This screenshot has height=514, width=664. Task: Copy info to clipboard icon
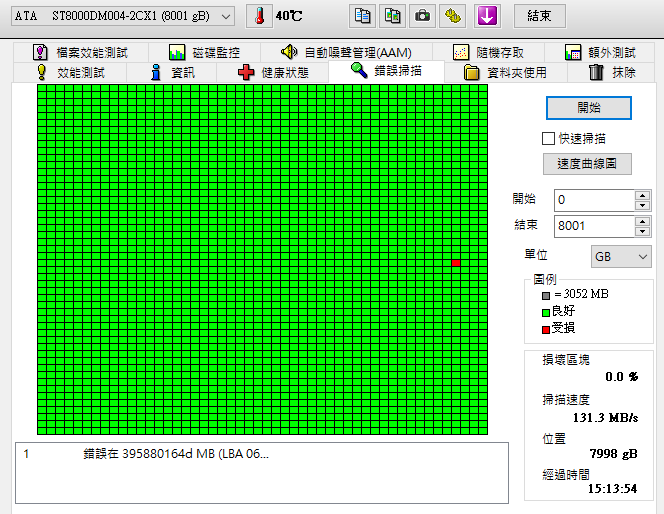362,16
